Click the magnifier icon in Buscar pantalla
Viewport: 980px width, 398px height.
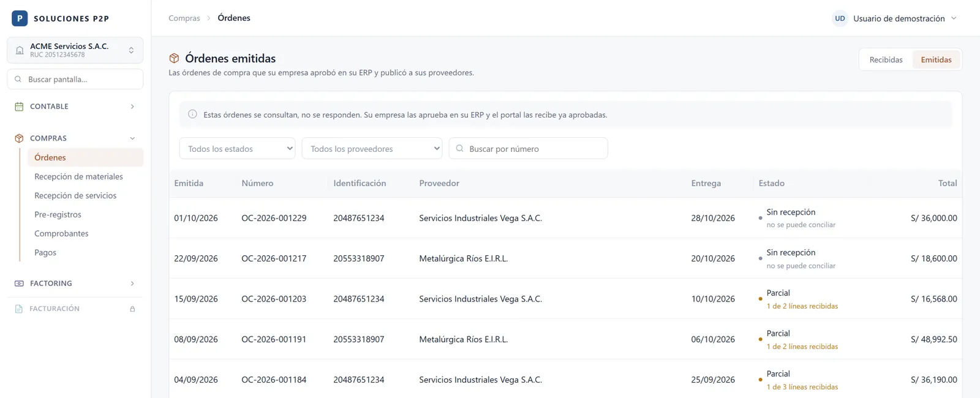pos(18,79)
